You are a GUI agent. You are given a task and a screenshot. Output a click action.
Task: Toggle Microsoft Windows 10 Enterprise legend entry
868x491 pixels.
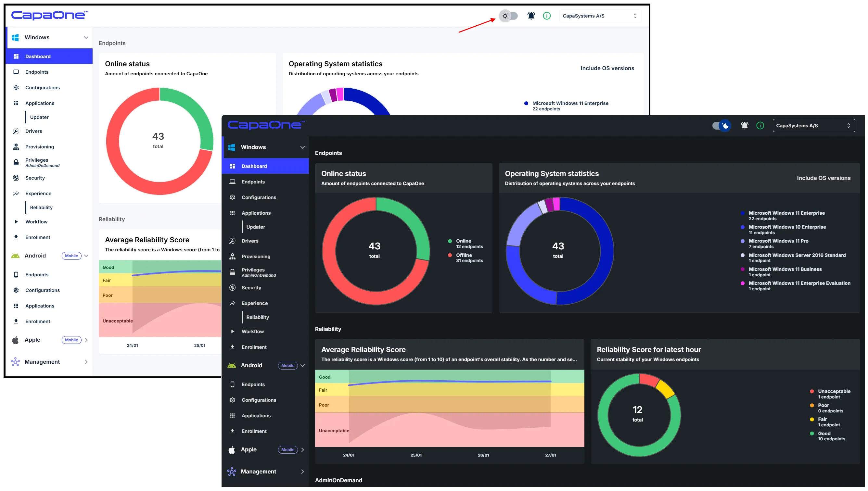tap(783, 230)
